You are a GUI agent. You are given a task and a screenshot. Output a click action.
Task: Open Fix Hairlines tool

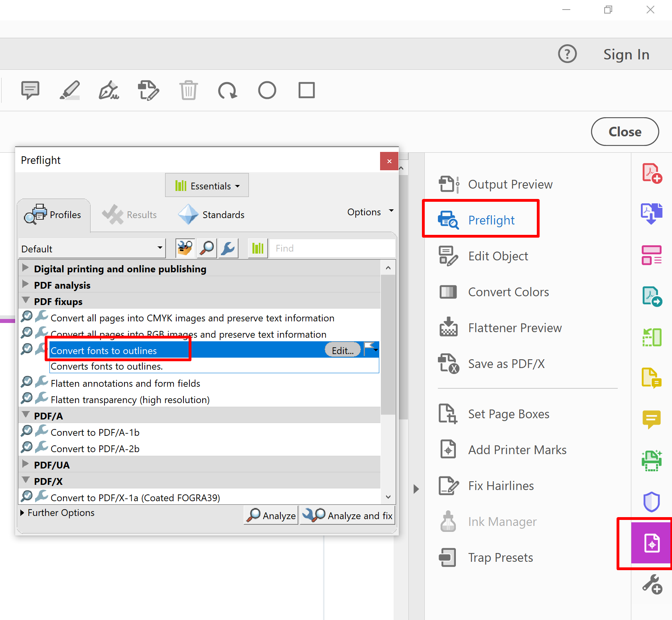click(x=486, y=486)
